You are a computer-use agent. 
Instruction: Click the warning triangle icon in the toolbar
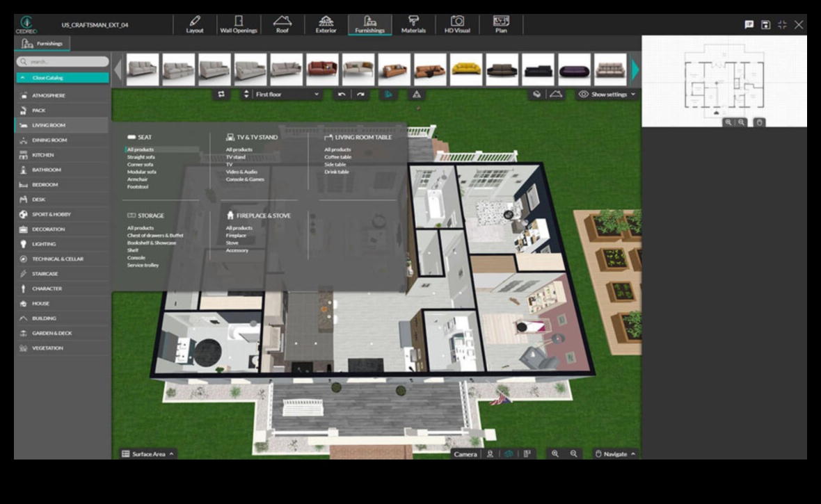point(417,95)
